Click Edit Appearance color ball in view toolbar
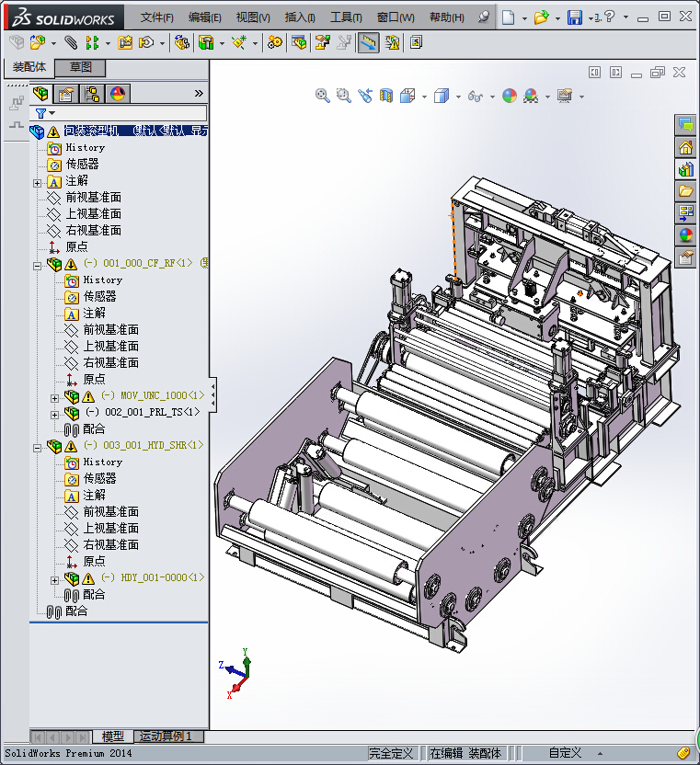 510,96
